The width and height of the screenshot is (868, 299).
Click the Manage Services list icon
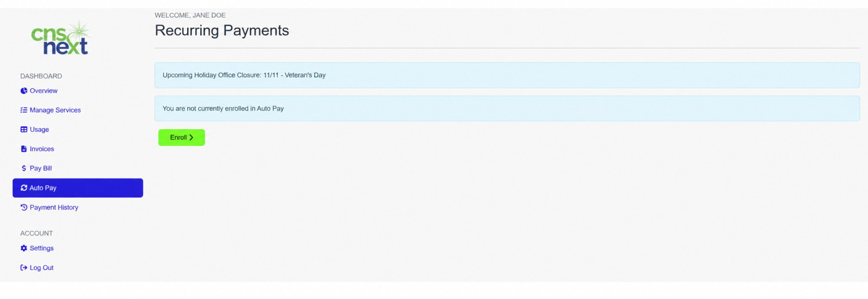pyautogui.click(x=24, y=110)
